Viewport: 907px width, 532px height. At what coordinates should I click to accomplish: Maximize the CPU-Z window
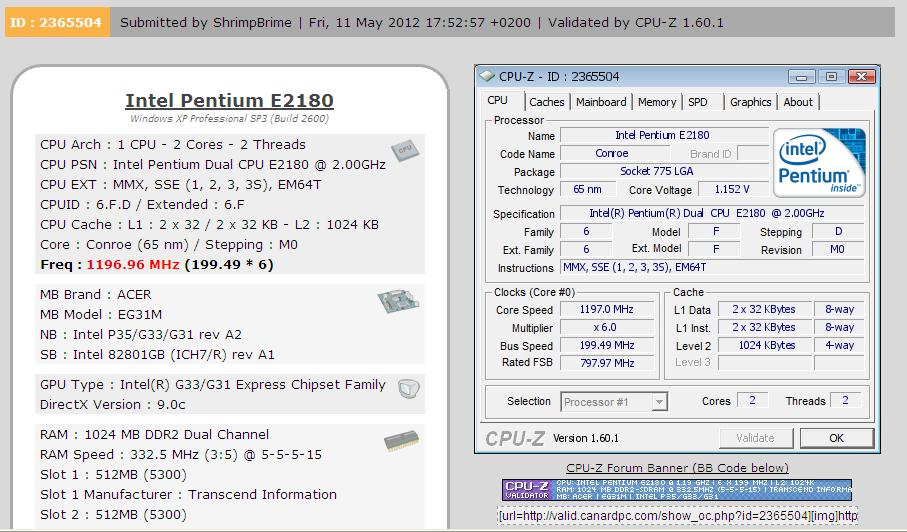(x=831, y=76)
